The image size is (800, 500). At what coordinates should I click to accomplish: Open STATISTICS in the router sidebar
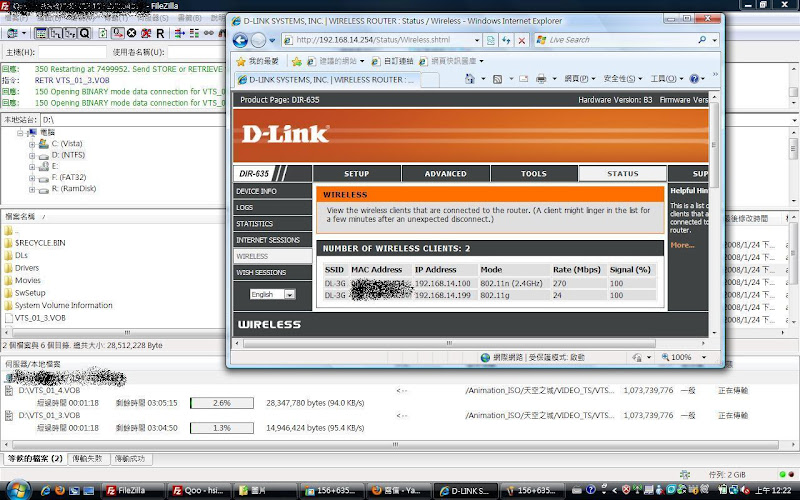[x=254, y=224]
